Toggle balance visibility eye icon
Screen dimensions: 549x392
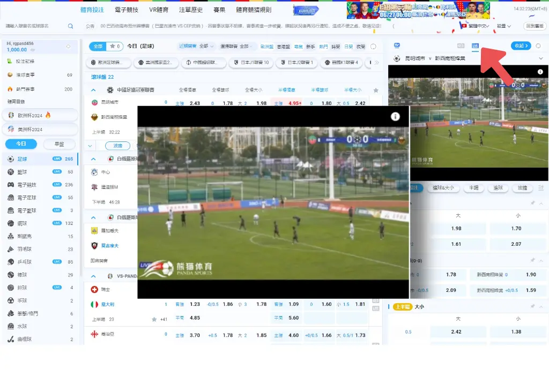(68, 47)
